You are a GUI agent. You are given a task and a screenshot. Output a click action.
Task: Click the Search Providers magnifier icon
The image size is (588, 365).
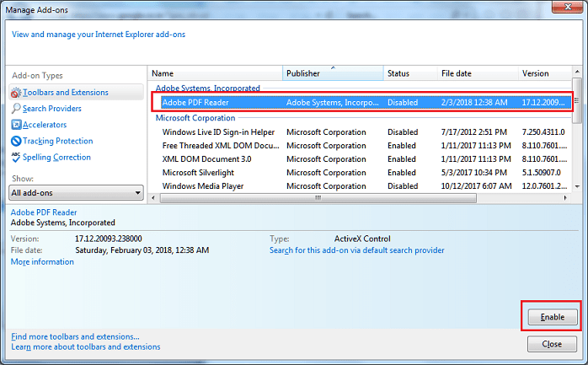tap(16, 109)
